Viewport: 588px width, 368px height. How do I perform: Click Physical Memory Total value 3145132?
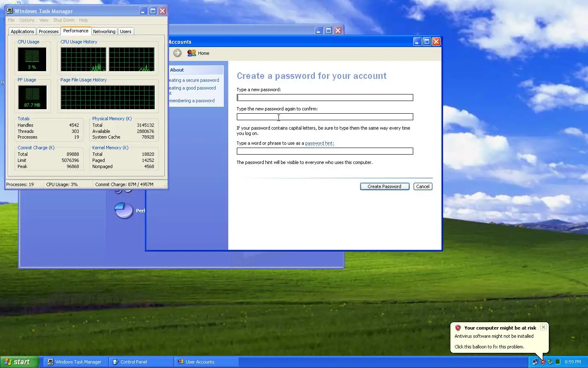click(145, 125)
